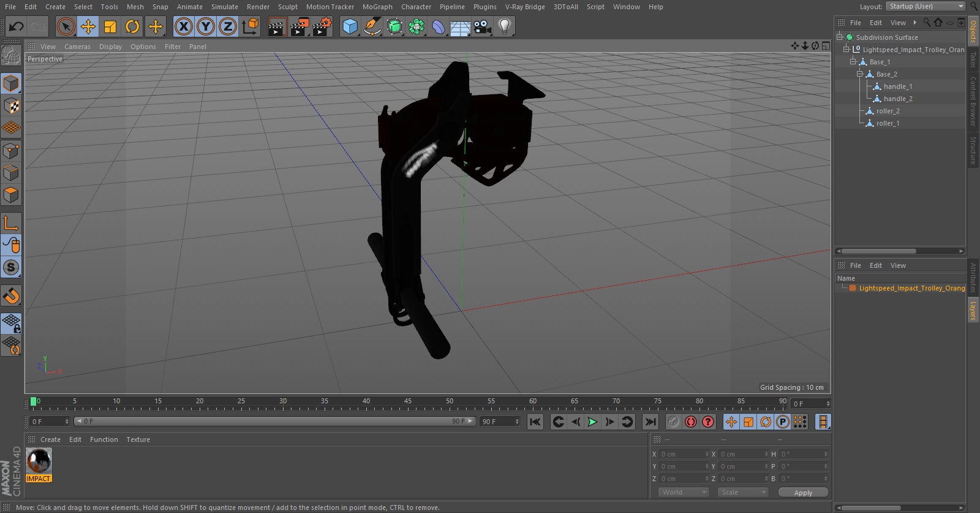Go to start of animation
The image size is (980, 513).
pyautogui.click(x=535, y=422)
